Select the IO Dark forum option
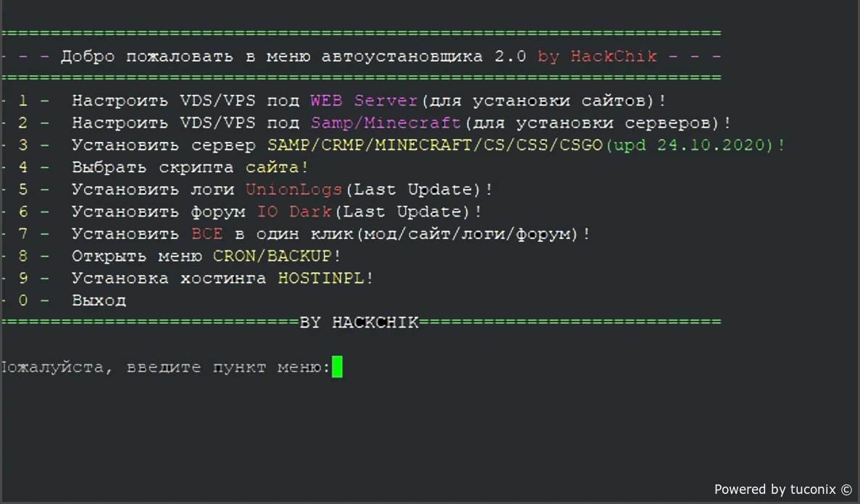Viewport: 860px width, 504px height. 241,211
